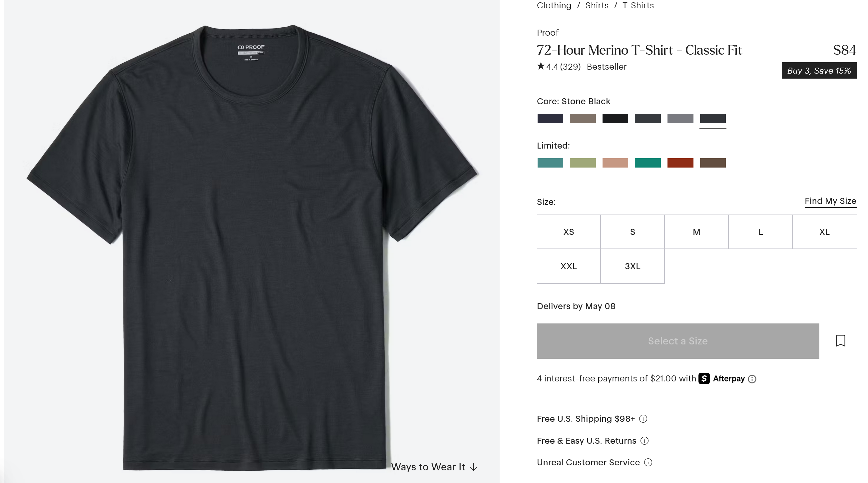868x483 pixels.
Task: Click the Select a Size button
Action: coord(677,341)
